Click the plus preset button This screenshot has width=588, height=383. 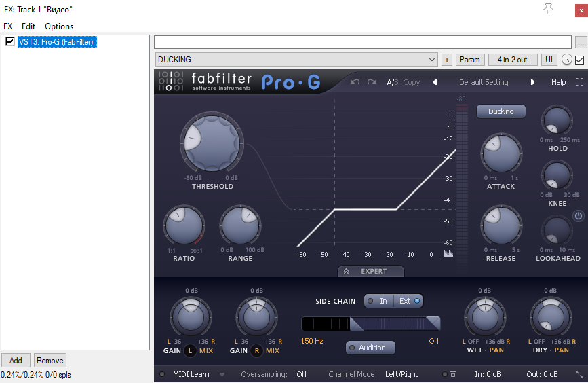click(x=447, y=60)
